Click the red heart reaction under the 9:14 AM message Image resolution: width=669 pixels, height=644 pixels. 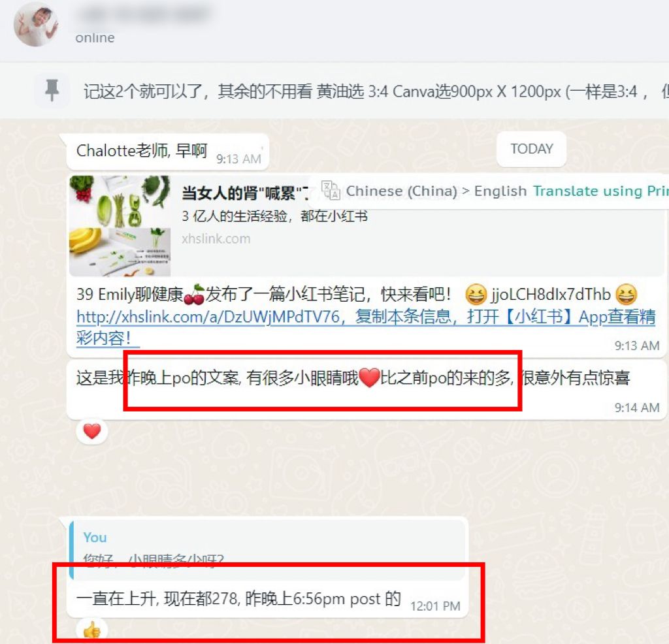[91, 431]
